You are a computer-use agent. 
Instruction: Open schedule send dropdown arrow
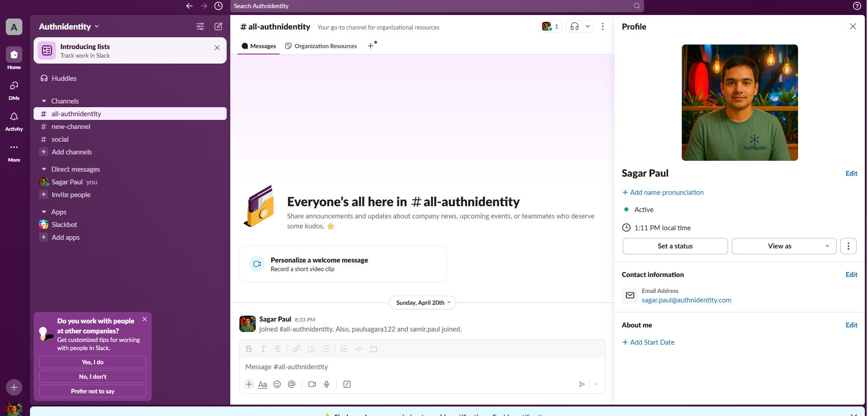click(596, 384)
